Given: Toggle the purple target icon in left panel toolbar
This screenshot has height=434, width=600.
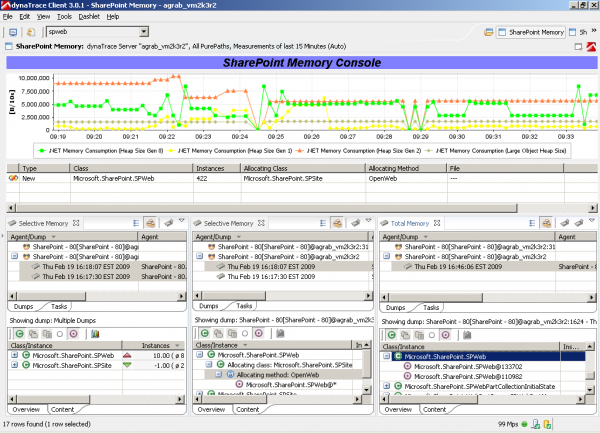Looking at the screenshot, I should (x=73, y=334).
